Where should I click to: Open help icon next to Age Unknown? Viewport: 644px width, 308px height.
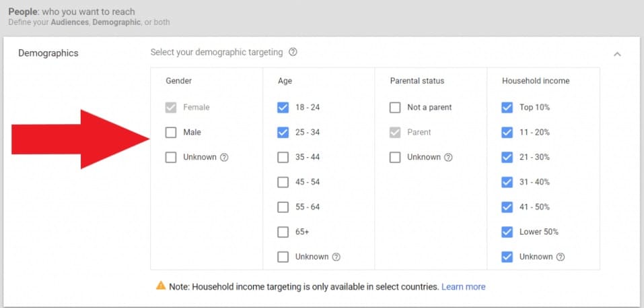pyautogui.click(x=336, y=257)
